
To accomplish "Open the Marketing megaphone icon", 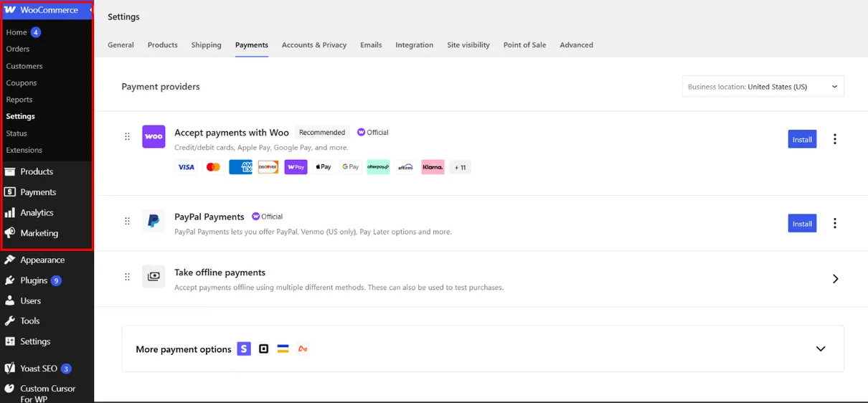I will coord(10,233).
